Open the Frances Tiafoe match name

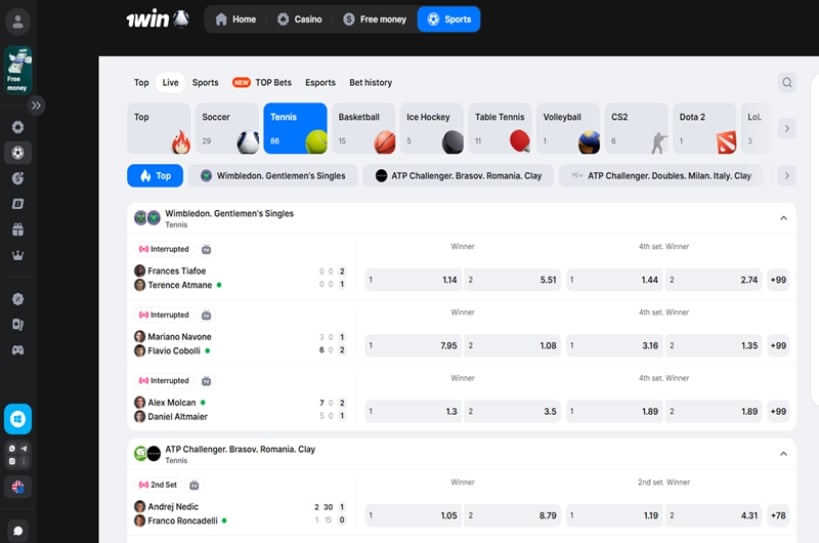(x=177, y=271)
